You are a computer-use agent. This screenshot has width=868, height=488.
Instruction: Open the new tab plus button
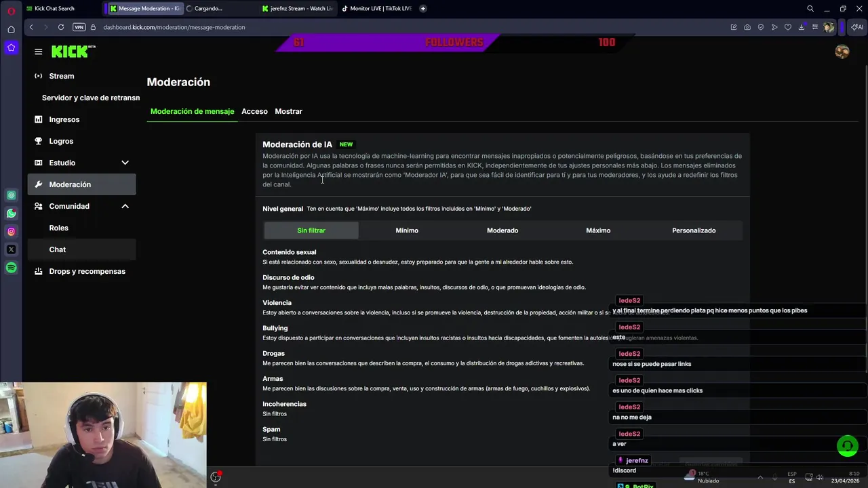[423, 9]
